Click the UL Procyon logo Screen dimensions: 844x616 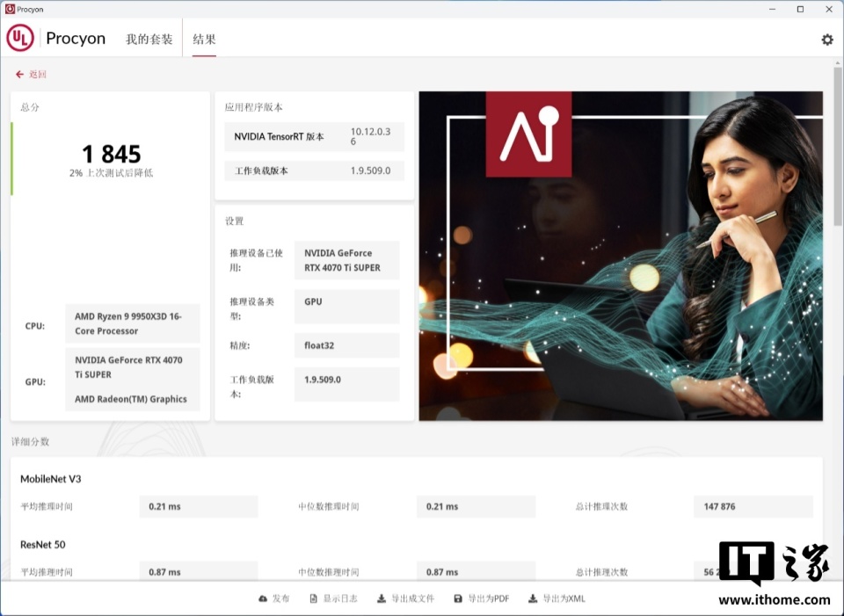tap(19, 39)
